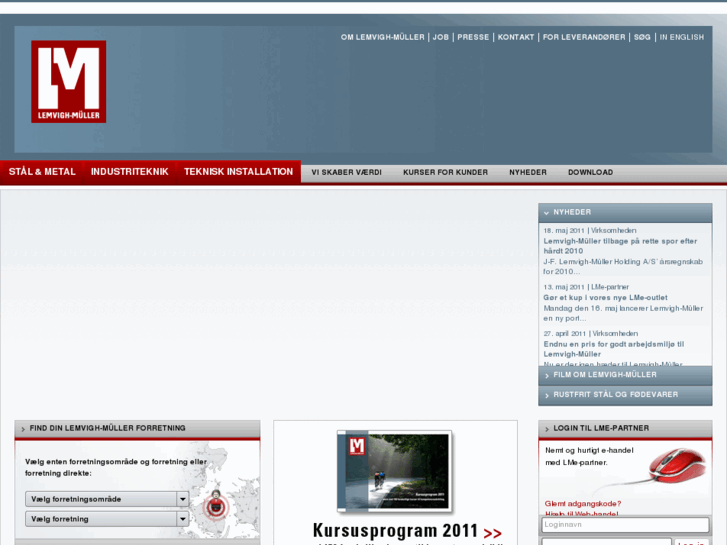Screen dimensions: 727x545
Task: Click SØG in top navigation
Action: point(642,37)
